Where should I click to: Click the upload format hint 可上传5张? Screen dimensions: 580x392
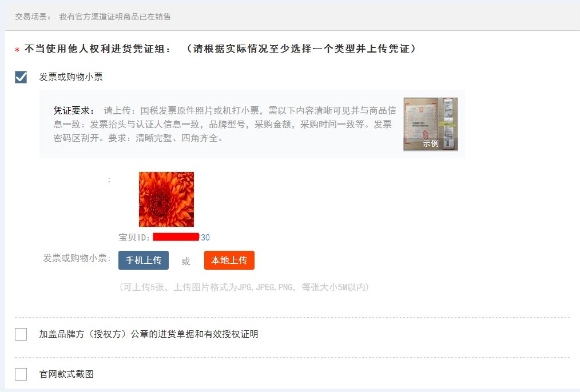point(244,287)
